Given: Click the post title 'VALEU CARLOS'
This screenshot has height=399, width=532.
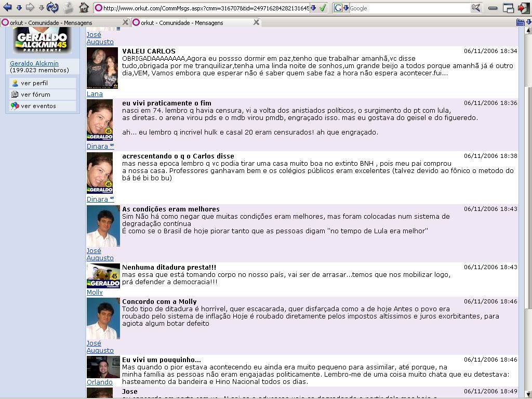Looking at the screenshot, I should click(149, 51).
